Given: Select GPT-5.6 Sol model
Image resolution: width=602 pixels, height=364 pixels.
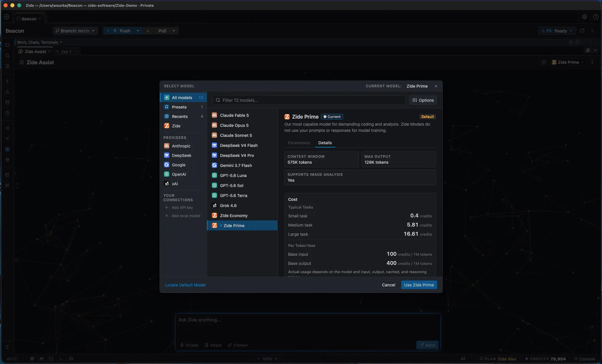Looking at the screenshot, I should point(242,186).
